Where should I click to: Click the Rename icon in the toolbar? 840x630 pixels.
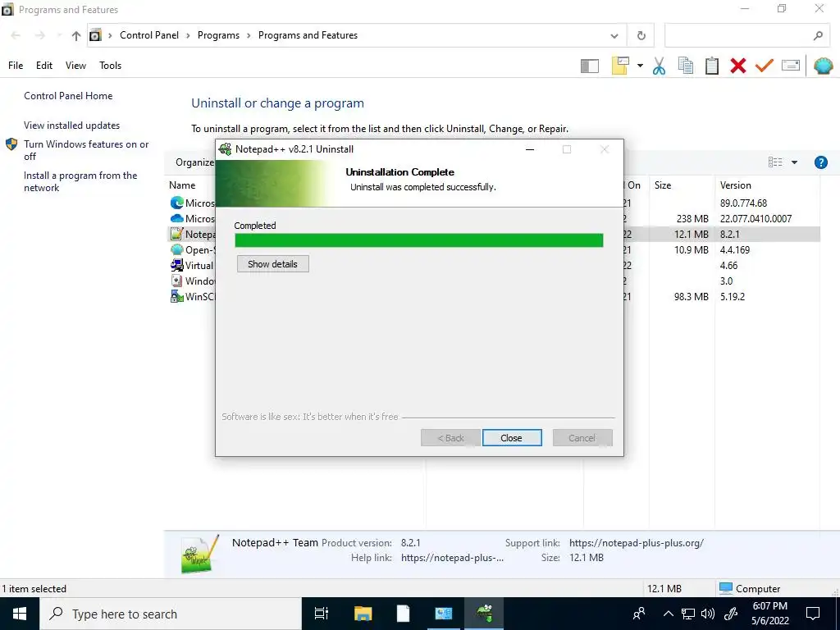point(791,66)
